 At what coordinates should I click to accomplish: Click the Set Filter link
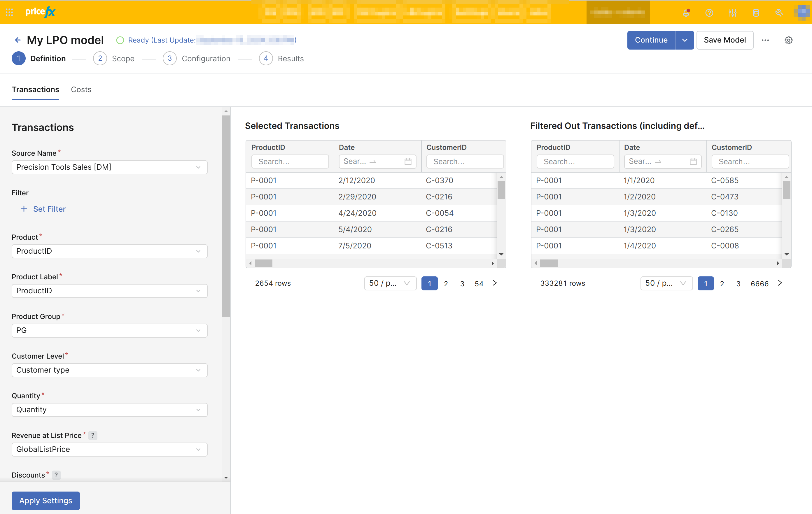point(49,209)
